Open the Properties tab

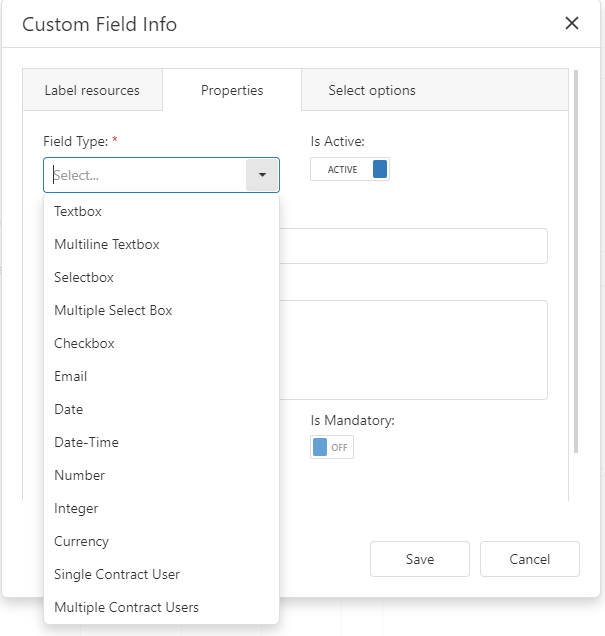232,90
